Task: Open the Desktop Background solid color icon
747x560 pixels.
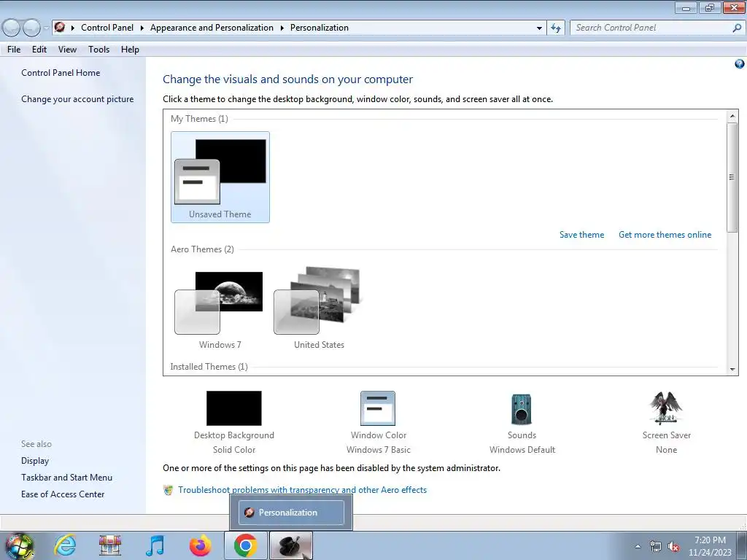Action: 234,408
